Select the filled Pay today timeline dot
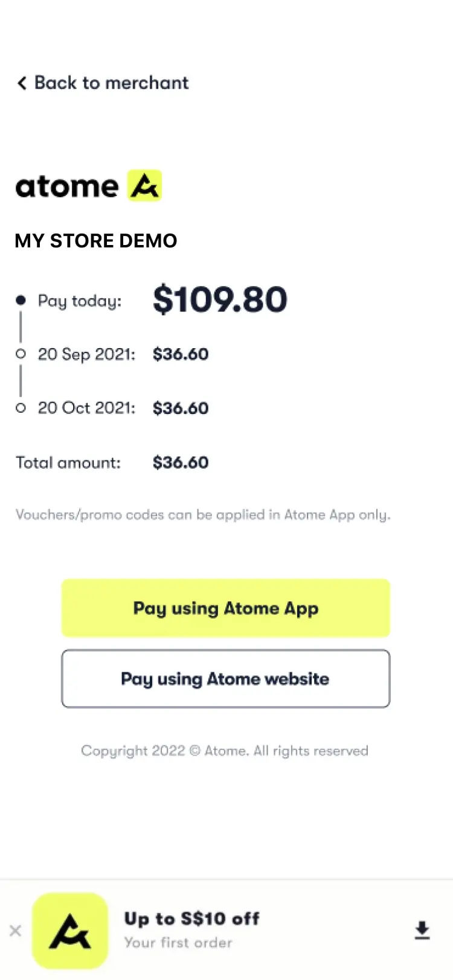453x980 pixels. click(21, 300)
